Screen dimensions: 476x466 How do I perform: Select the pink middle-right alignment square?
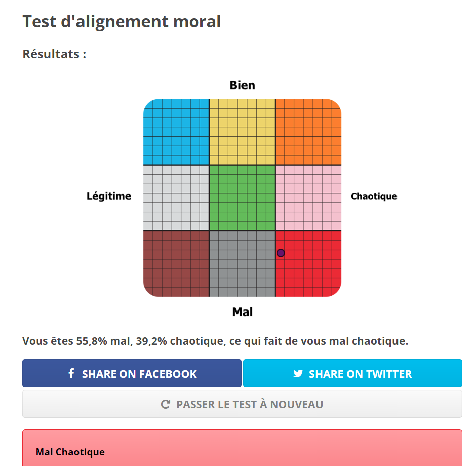click(308, 198)
